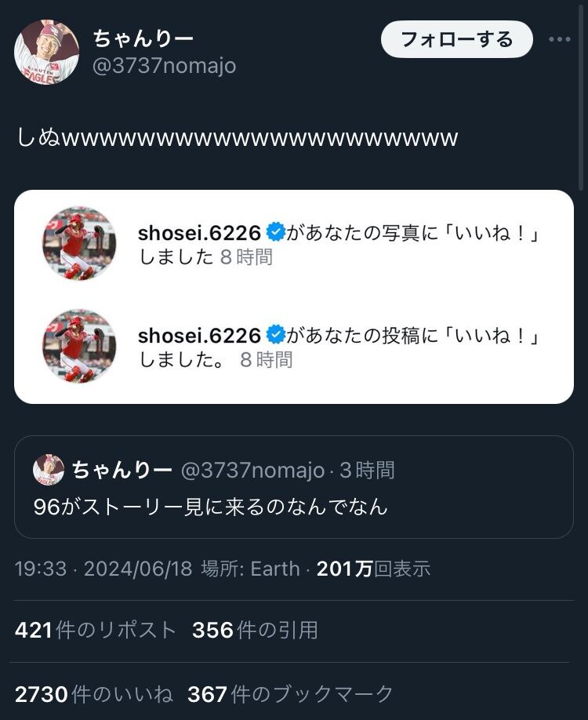Open the attached notification screenshot image
The height and width of the screenshot is (720, 588).
293,296
